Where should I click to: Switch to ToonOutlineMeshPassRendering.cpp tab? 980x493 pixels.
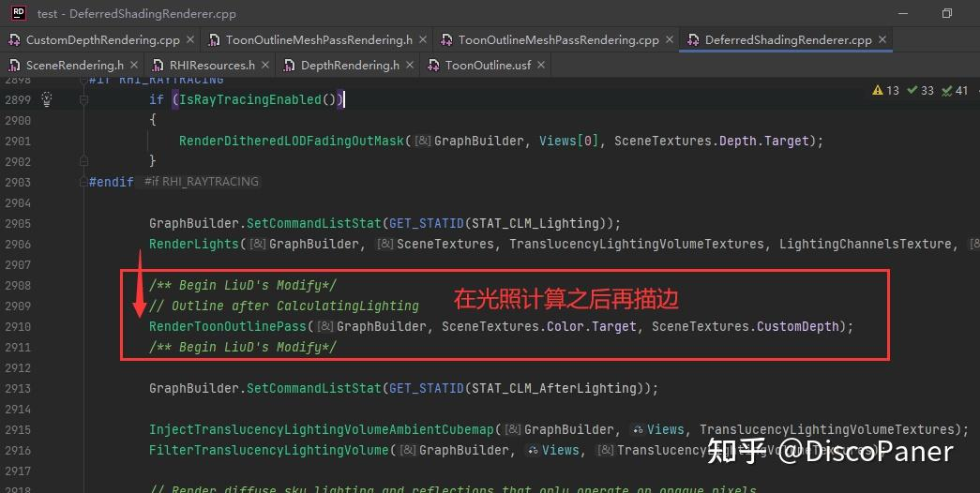(x=558, y=40)
